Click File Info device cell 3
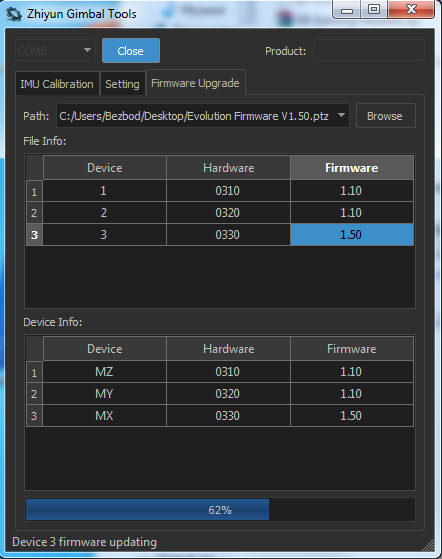The image size is (442, 559). [104, 235]
